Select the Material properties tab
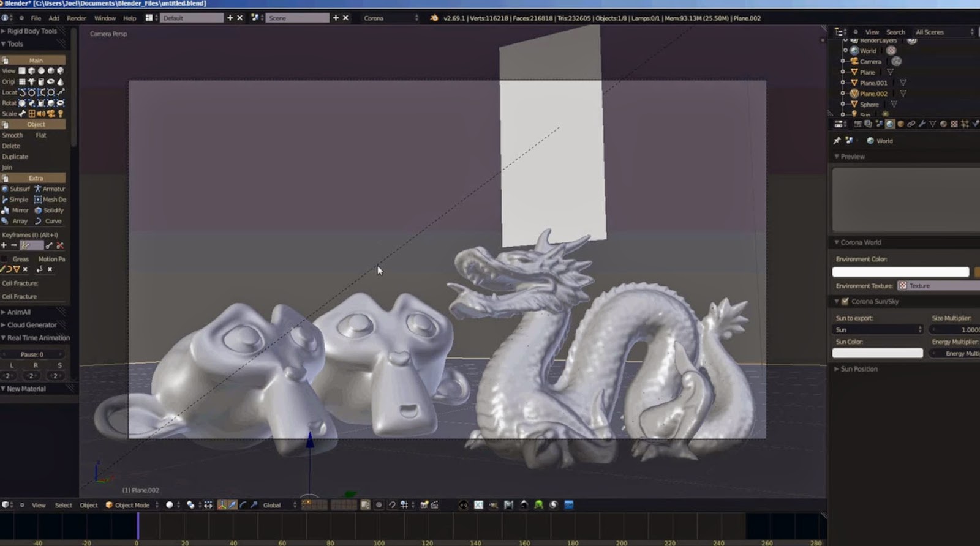This screenshot has height=546, width=980. [x=943, y=124]
